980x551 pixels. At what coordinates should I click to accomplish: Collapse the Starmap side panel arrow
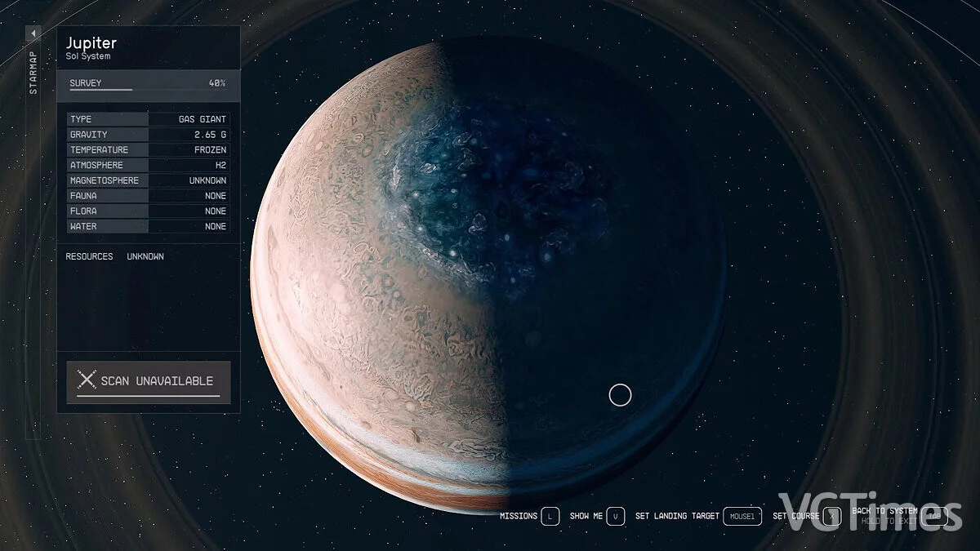[33, 33]
